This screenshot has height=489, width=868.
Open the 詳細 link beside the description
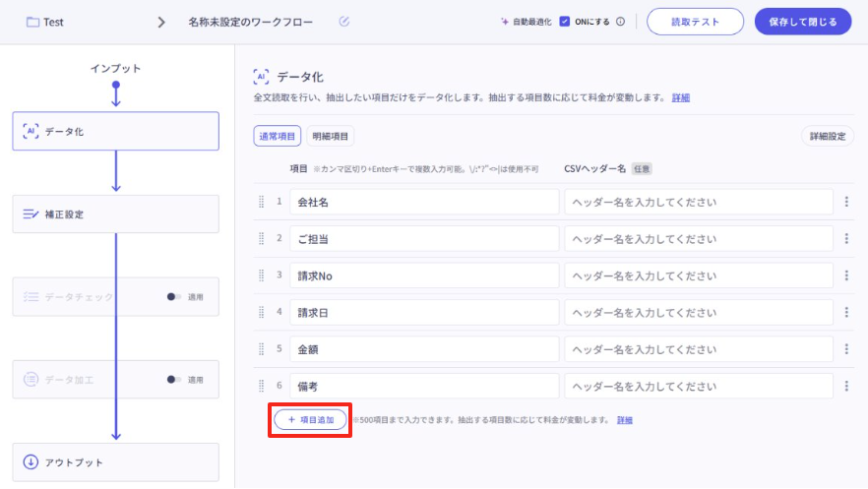(680, 97)
